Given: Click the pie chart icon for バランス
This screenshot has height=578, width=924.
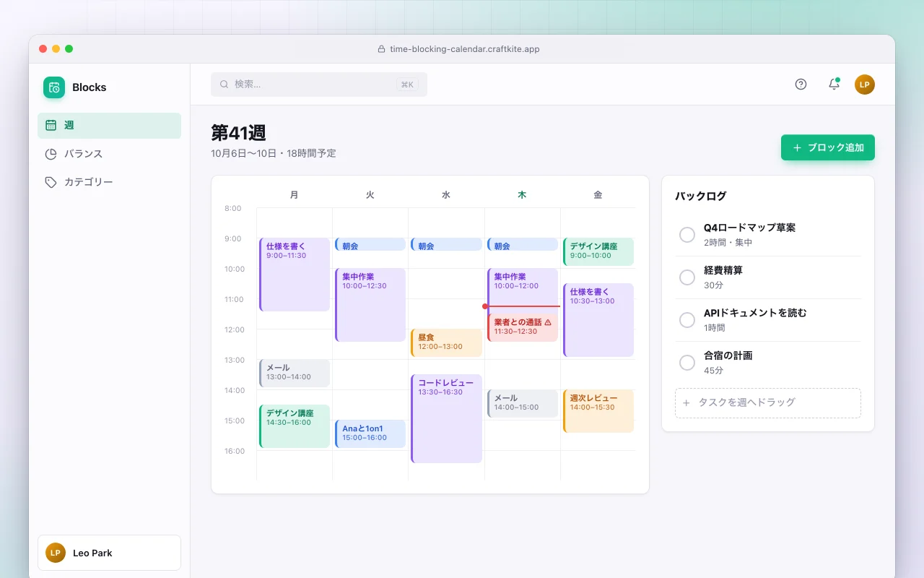Looking at the screenshot, I should tap(51, 154).
